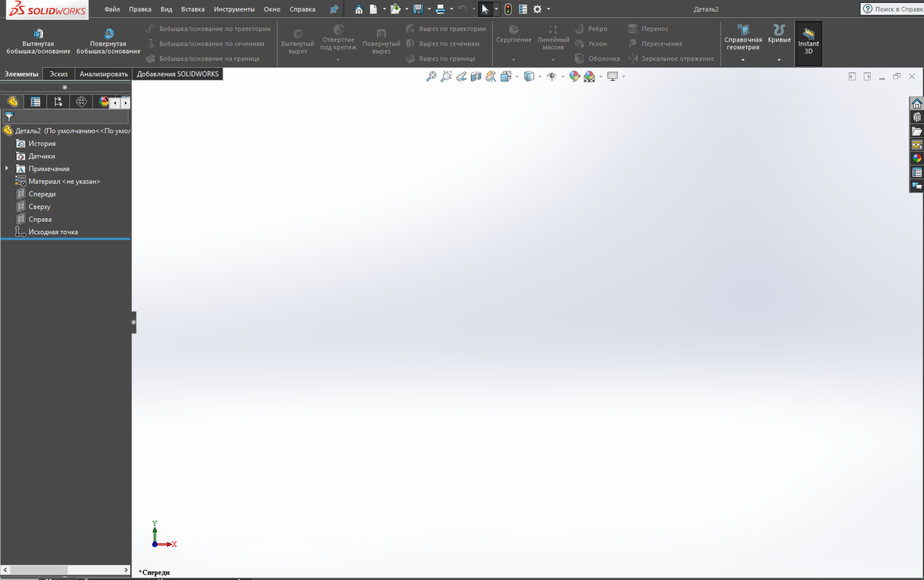Click Edit Appearance icon

pyautogui.click(x=574, y=76)
